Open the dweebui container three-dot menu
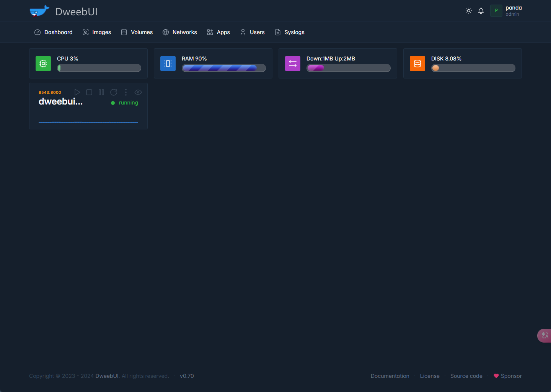Viewport: 551px width, 392px height. pos(126,92)
